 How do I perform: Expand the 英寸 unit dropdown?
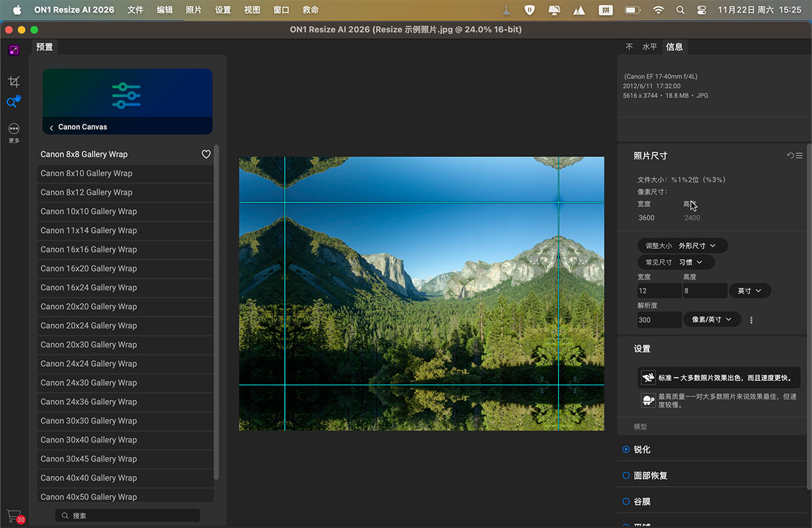coord(749,291)
